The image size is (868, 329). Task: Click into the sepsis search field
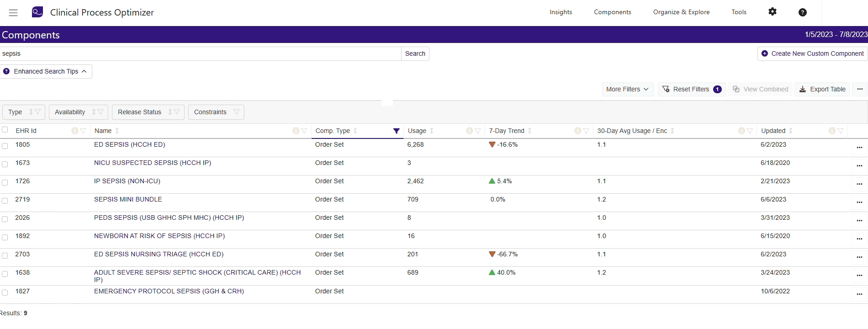click(x=200, y=53)
